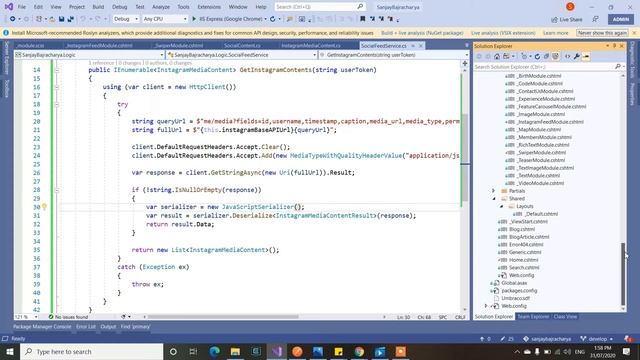Toggle auto-hide pin on Solution Explorer
The image size is (640, 360).
614,46
